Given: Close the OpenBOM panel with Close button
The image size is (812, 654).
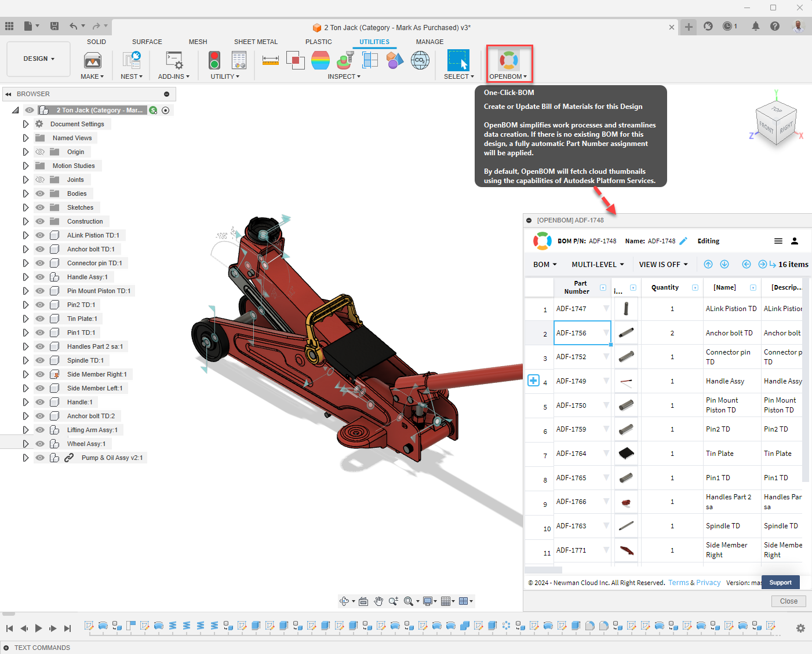Looking at the screenshot, I should point(789,601).
